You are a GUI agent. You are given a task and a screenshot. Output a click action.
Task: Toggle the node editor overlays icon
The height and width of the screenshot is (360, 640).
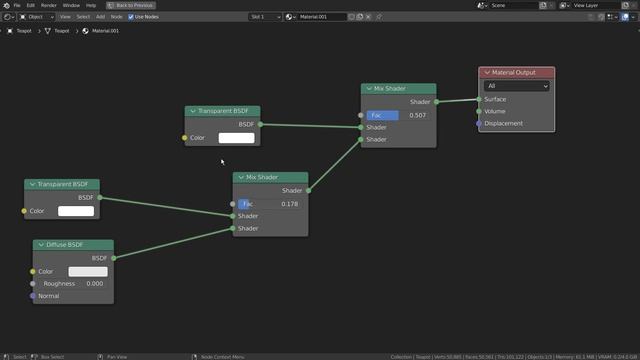(625, 17)
